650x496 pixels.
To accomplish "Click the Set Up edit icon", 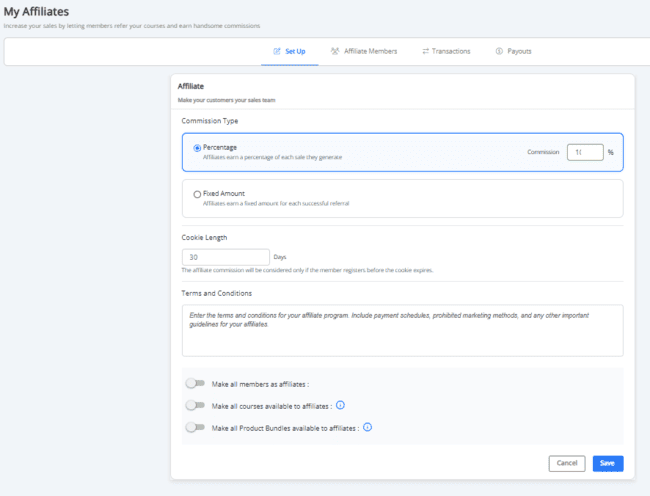I will coord(277,51).
